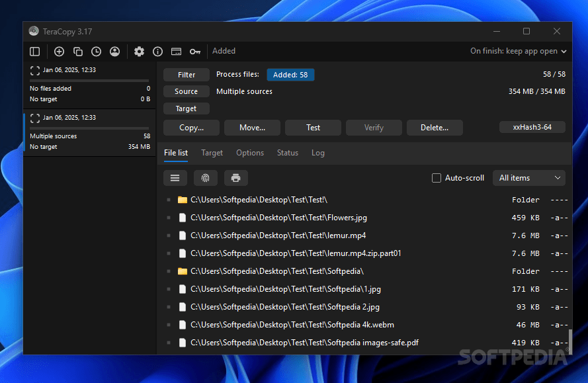
Task: Toggle the sidebar panel icon
Action: click(34, 51)
